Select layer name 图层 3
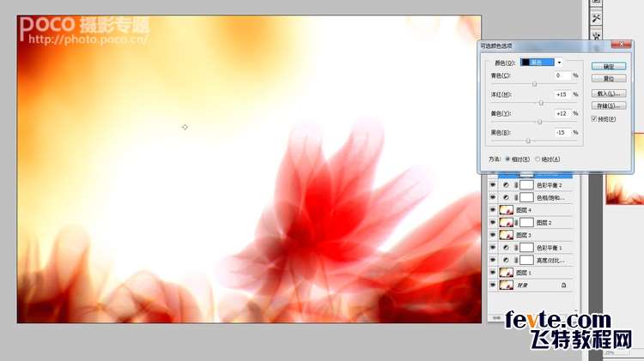644x361 pixels. (x=524, y=235)
